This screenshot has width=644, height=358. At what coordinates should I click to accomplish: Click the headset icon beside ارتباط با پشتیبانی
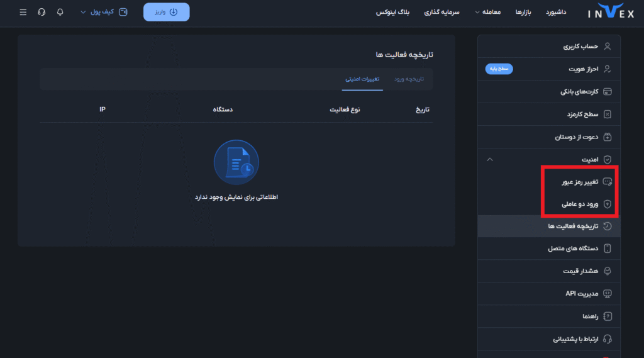608,339
